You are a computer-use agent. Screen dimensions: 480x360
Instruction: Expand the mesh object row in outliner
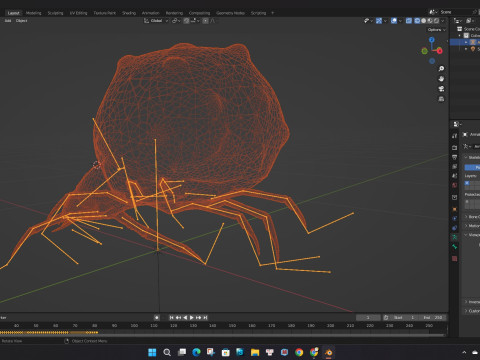point(466,49)
